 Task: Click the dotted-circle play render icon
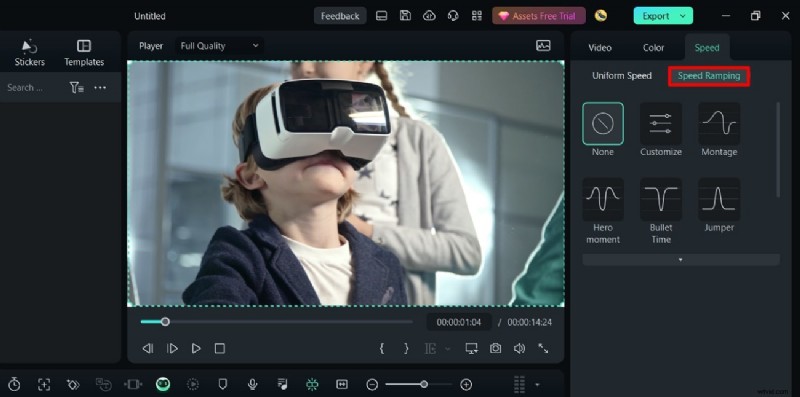coord(193,384)
